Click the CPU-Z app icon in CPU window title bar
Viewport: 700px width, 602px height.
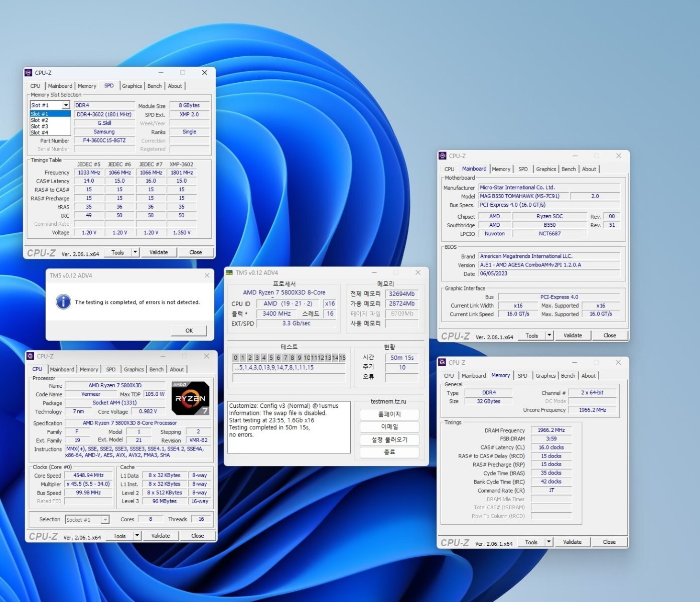(30, 356)
